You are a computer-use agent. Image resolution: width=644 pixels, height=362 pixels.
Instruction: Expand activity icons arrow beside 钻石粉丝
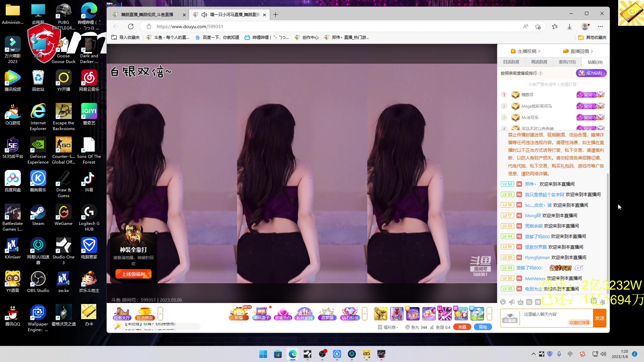365,314
